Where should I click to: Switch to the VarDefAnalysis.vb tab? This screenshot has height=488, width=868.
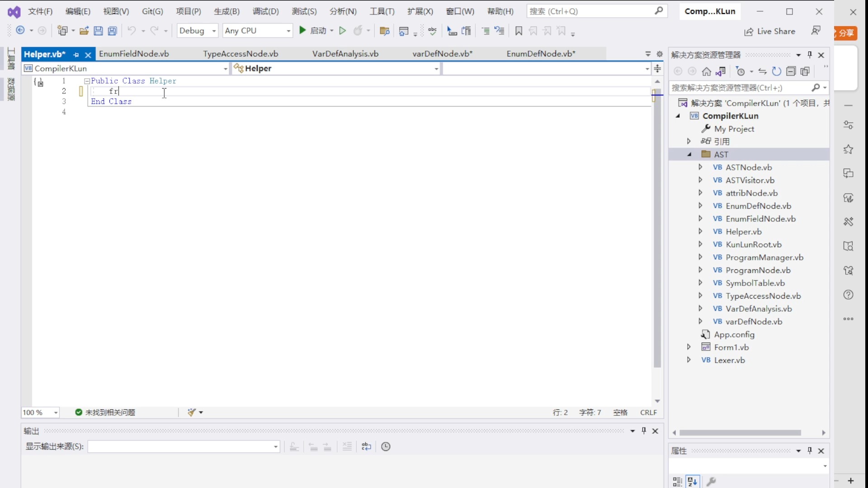coord(345,54)
